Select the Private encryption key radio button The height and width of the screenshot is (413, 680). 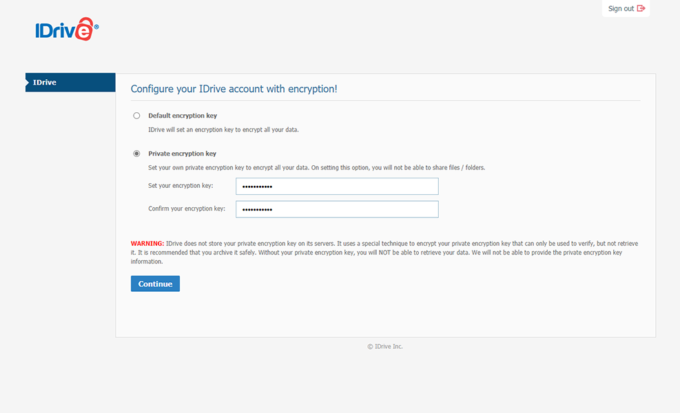pyautogui.click(x=137, y=154)
